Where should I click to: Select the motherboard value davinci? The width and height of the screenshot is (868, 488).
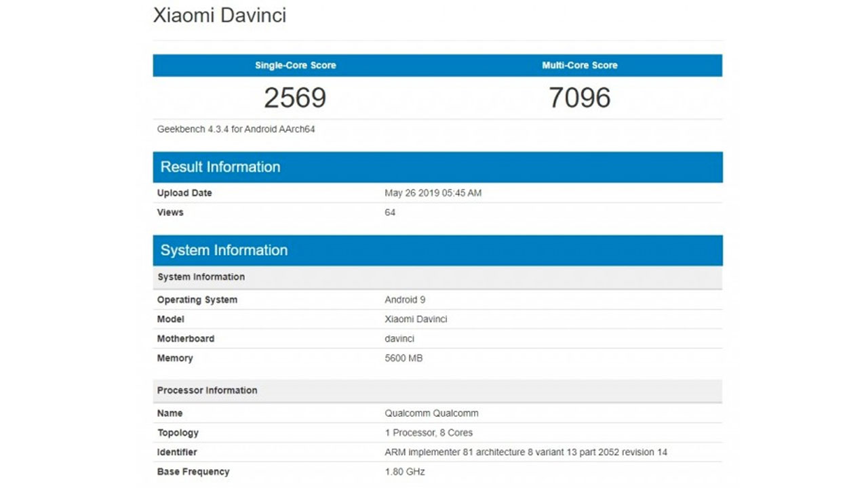[x=399, y=339]
